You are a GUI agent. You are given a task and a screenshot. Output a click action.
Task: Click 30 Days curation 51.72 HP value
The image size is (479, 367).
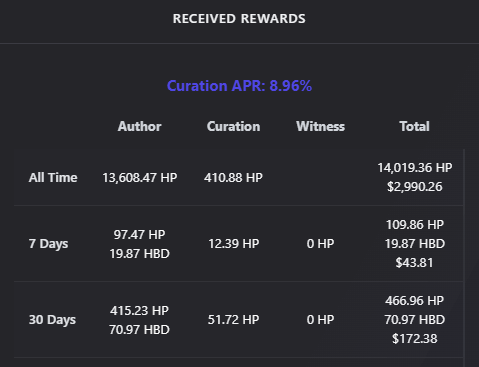(233, 320)
